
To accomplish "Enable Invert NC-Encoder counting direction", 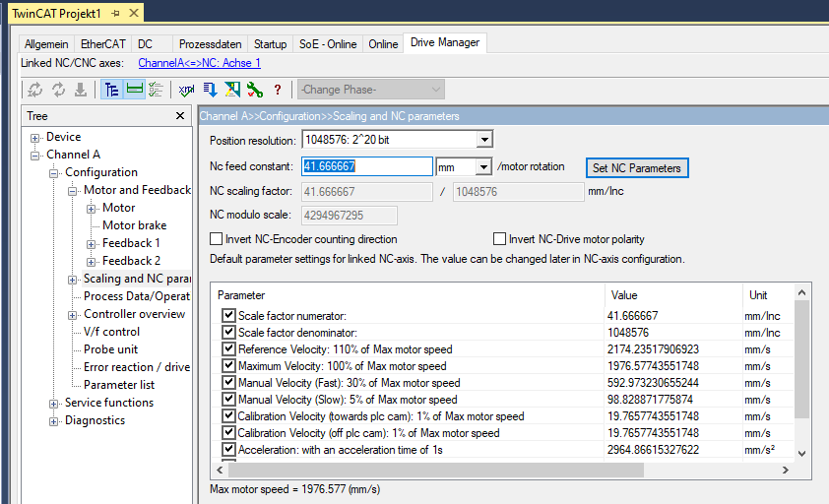I will pos(216,239).
